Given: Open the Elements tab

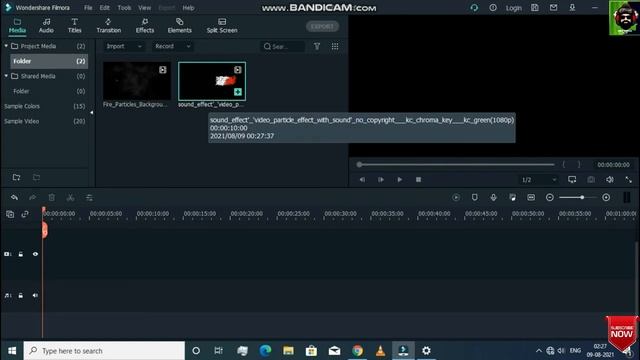Looking at the screenshot, I should pyautogui.click(x=180, y=25).
